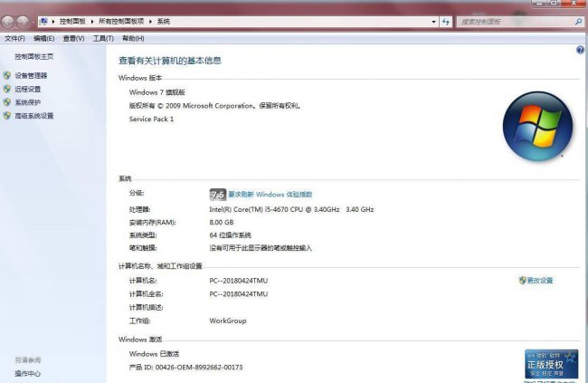Click the back navigation arrow button
This screenshot has width=588, height=383.
click(x=7, y=22)
